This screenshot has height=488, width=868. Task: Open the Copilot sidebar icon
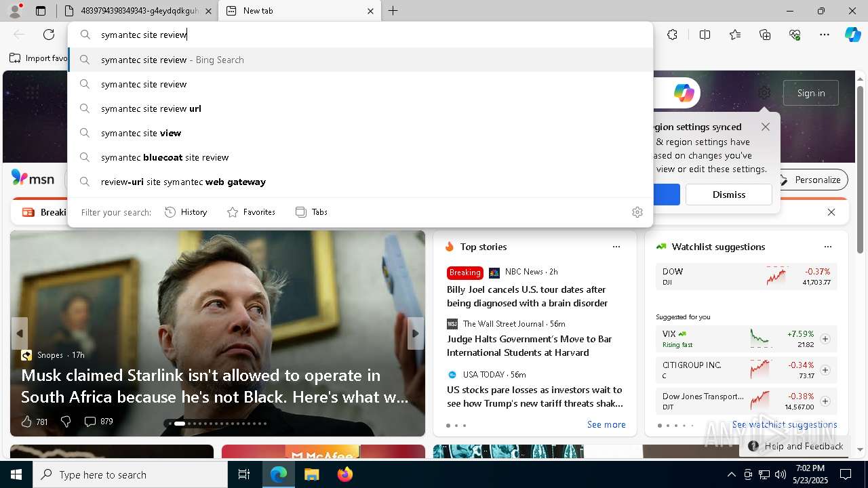click(x=852, y=35)
